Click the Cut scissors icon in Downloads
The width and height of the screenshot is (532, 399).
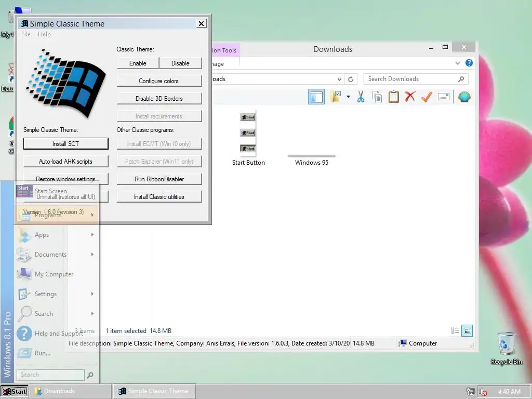coord(361,97)
